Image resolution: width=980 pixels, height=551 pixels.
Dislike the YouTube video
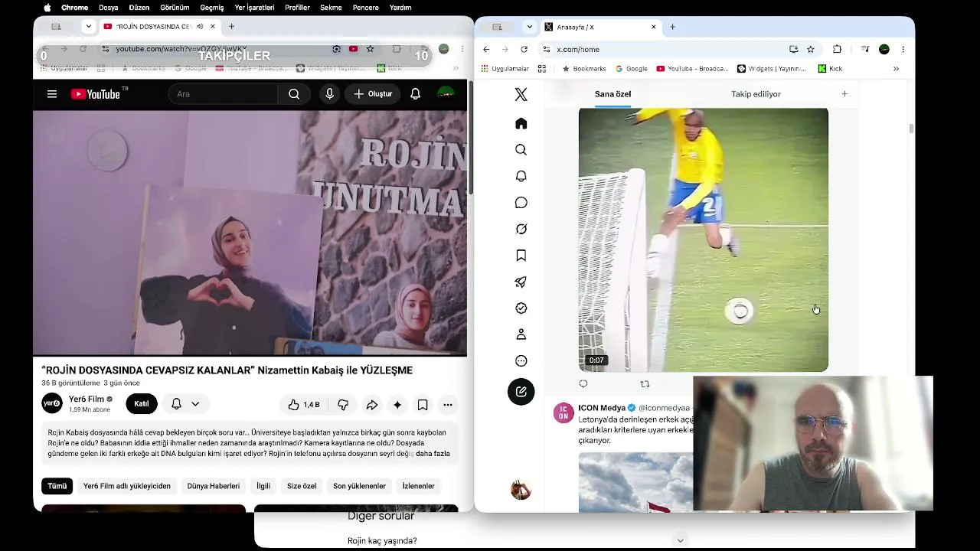pos(343,404)
